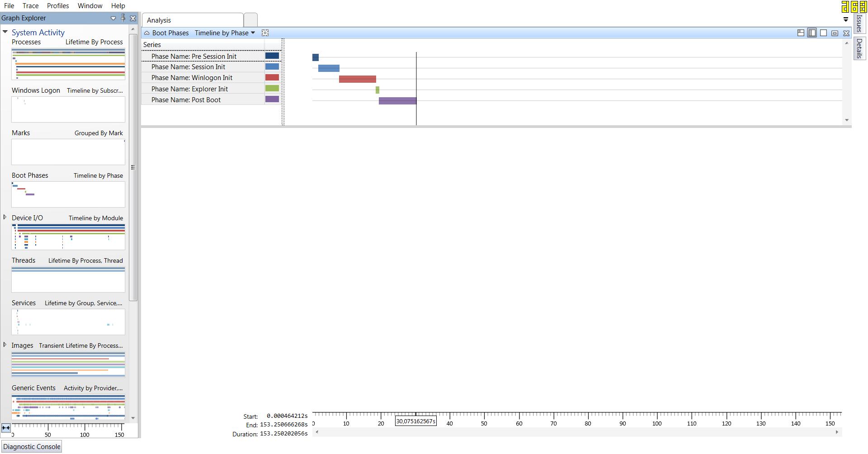
Task: Close the Boot Phases graph
Action: [x=846, y=33]
